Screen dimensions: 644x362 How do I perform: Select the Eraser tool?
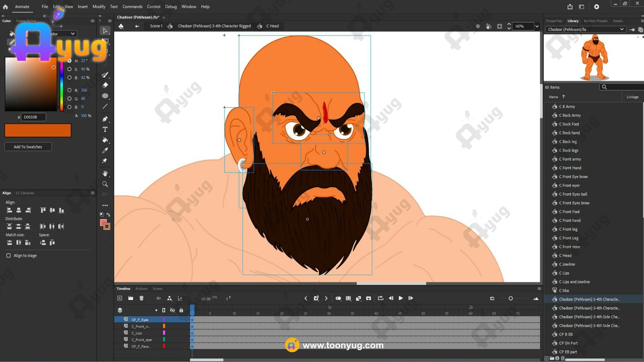(x=105, y=85)
